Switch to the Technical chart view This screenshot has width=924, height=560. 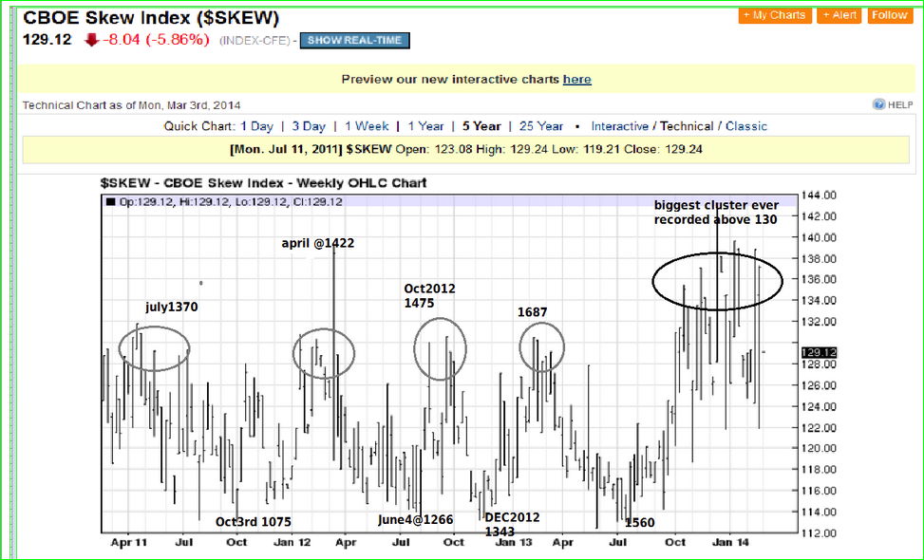pos(687,126)
